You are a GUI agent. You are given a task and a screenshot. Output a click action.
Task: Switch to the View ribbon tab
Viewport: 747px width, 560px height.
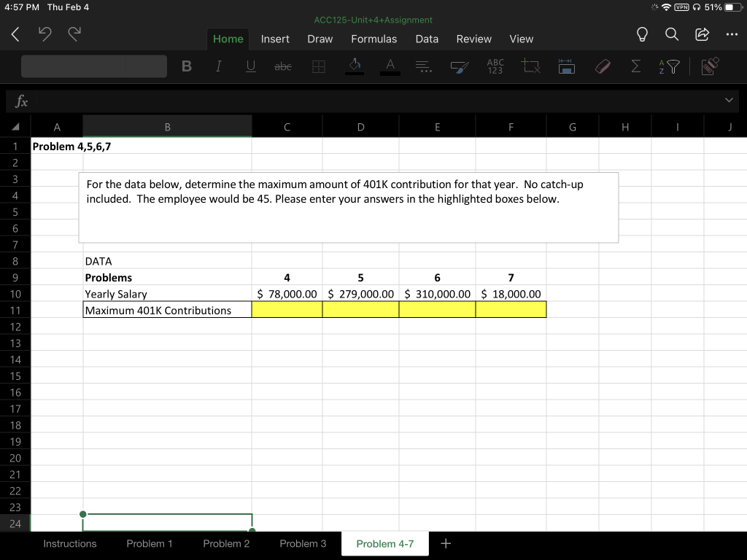pyautogui.click(x=521, y=39)
